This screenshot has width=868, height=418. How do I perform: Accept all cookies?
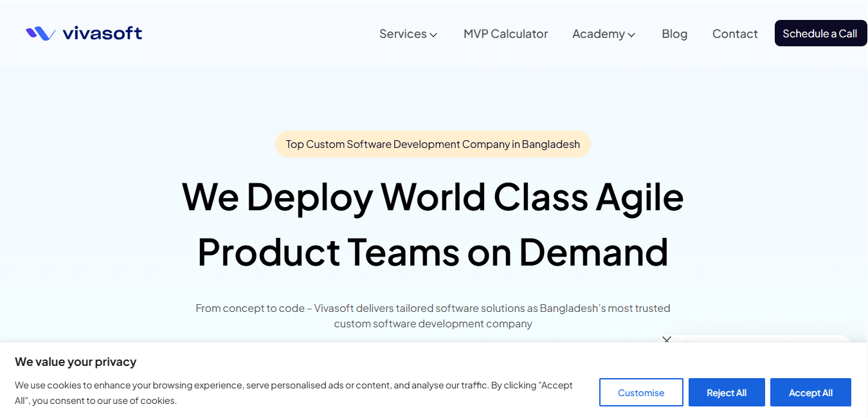click(x=811, y=392)
